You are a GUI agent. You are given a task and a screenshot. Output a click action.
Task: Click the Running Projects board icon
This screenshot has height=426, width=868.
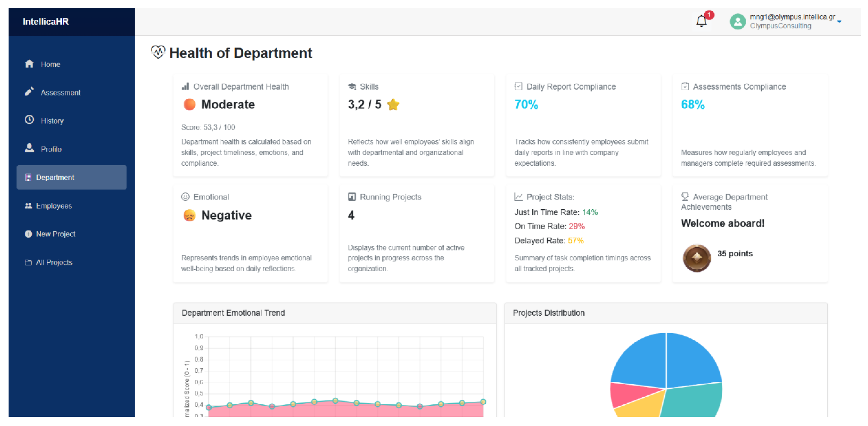352,197
